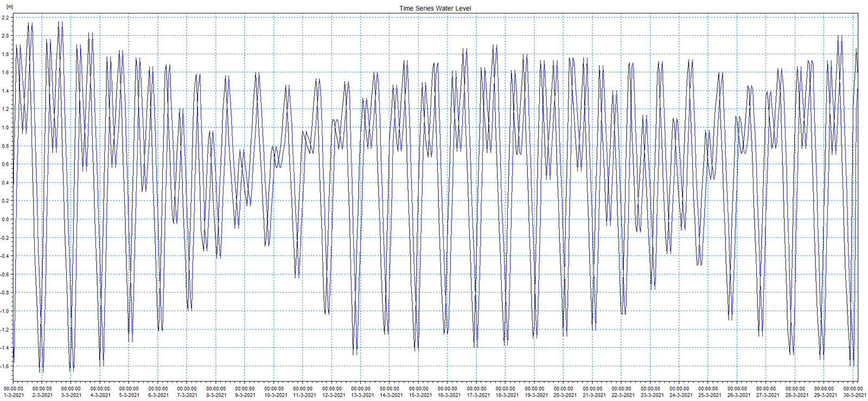868x401 pixels.
Task: Click the 18-3-2021 date label
Action: click(x=507, y=395)
